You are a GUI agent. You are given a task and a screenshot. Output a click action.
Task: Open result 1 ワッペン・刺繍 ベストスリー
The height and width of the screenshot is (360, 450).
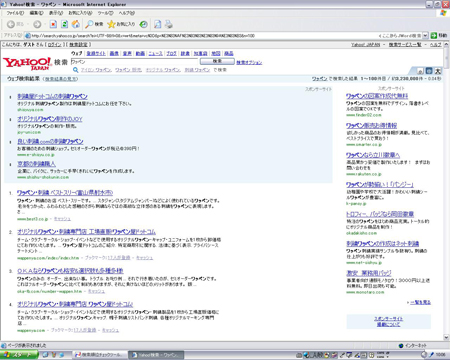pyautogui.click(x=65, y=193)
